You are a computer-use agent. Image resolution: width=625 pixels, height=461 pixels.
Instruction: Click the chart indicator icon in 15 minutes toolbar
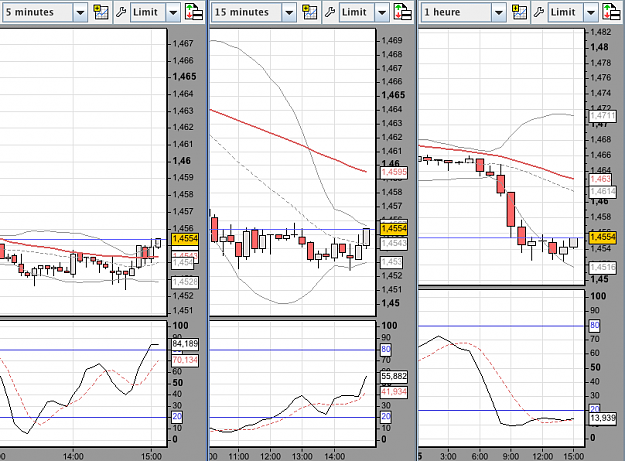[310, 12]
